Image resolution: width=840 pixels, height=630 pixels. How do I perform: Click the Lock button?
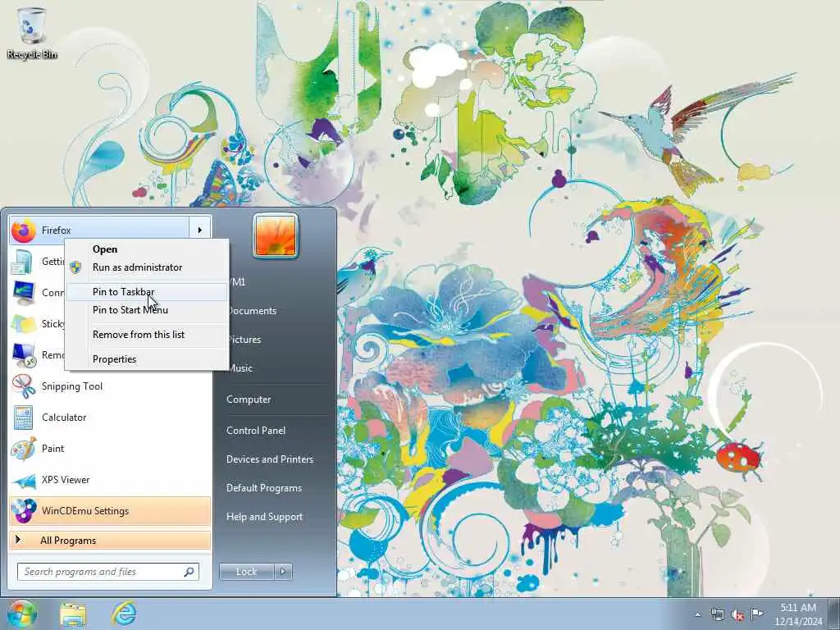click(x=246, y=572)
